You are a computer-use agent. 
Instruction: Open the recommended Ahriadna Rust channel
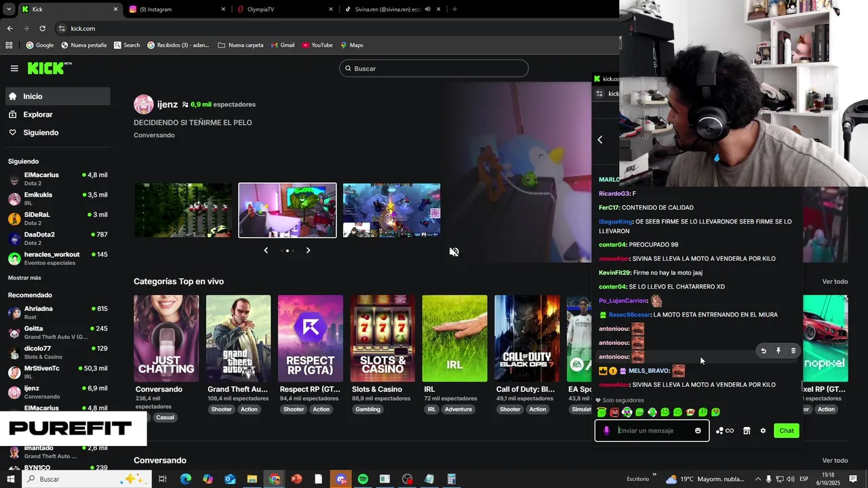coord(58,312)
